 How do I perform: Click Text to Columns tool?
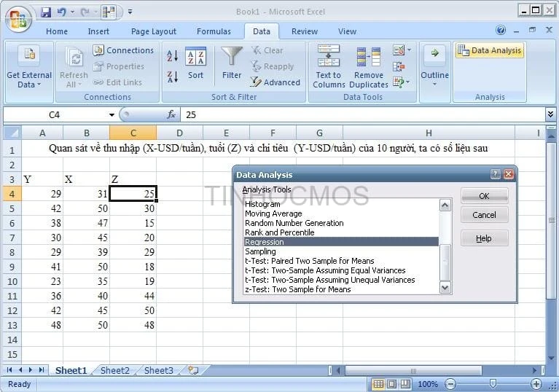tap(329, 66)
